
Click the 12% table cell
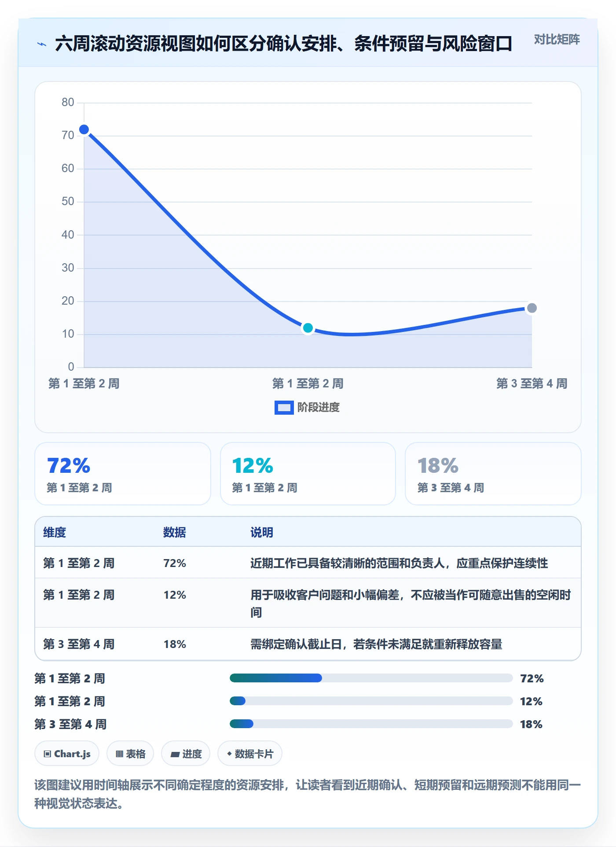(175, 595)
